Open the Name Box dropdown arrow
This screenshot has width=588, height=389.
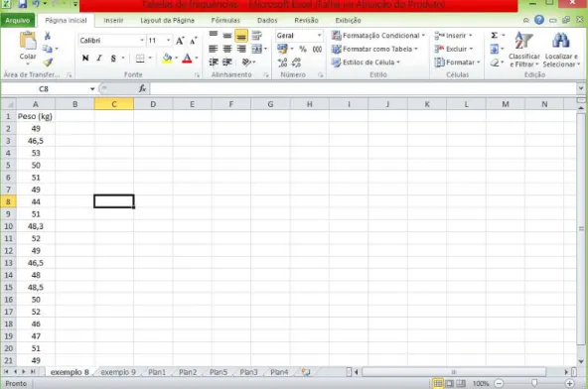click(x=92, y=89)
